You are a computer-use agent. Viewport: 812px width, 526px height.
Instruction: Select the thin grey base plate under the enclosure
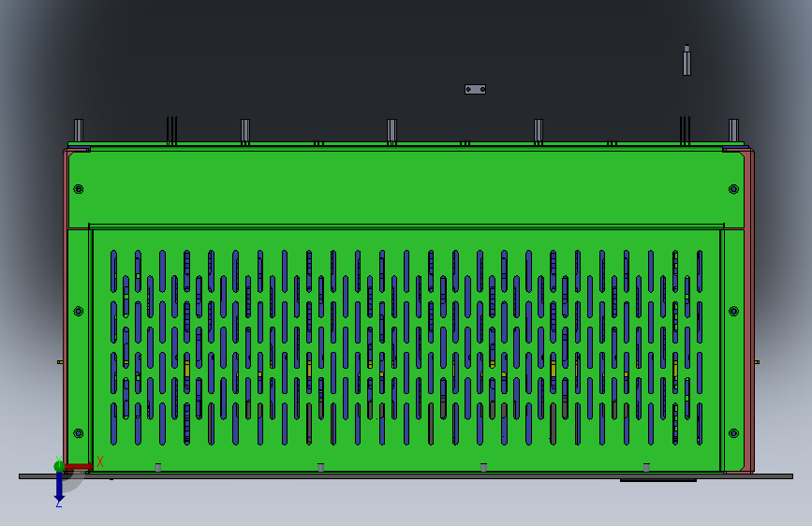(406, 476)
